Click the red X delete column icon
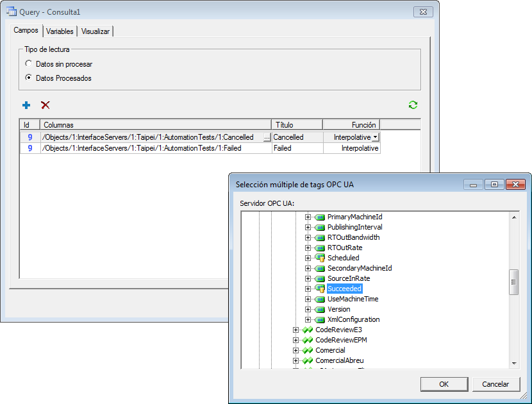 (46, 105)
